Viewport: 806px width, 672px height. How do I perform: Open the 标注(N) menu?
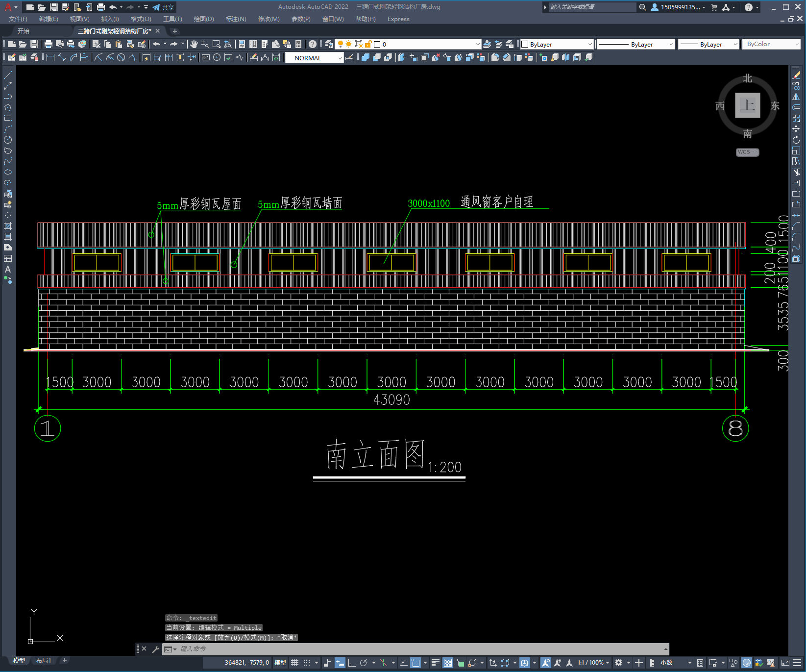236,19
